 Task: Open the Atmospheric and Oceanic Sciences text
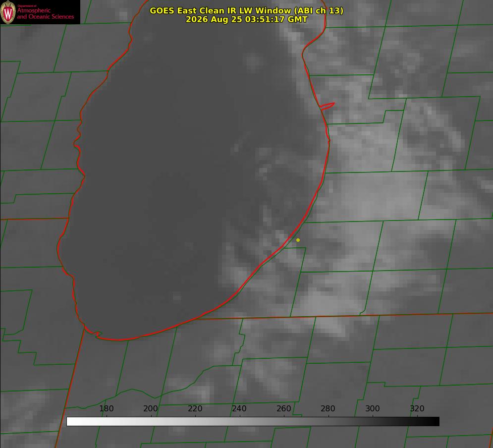pyautogui.click(x=45, y=13)
